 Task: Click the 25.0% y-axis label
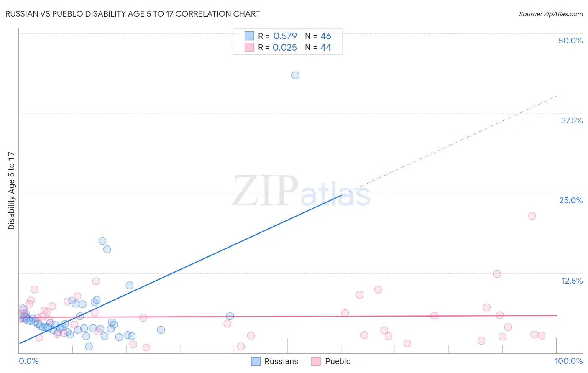(x=571, y=200)
